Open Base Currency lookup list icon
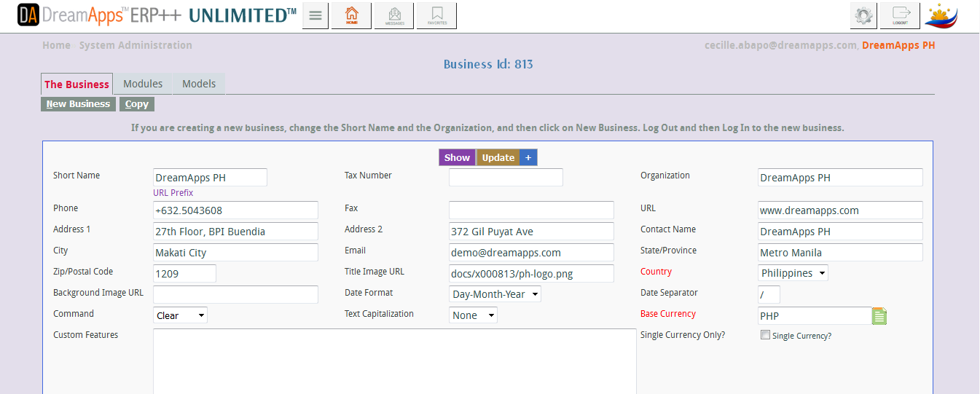980x394 pixels. tap(879, 316)
